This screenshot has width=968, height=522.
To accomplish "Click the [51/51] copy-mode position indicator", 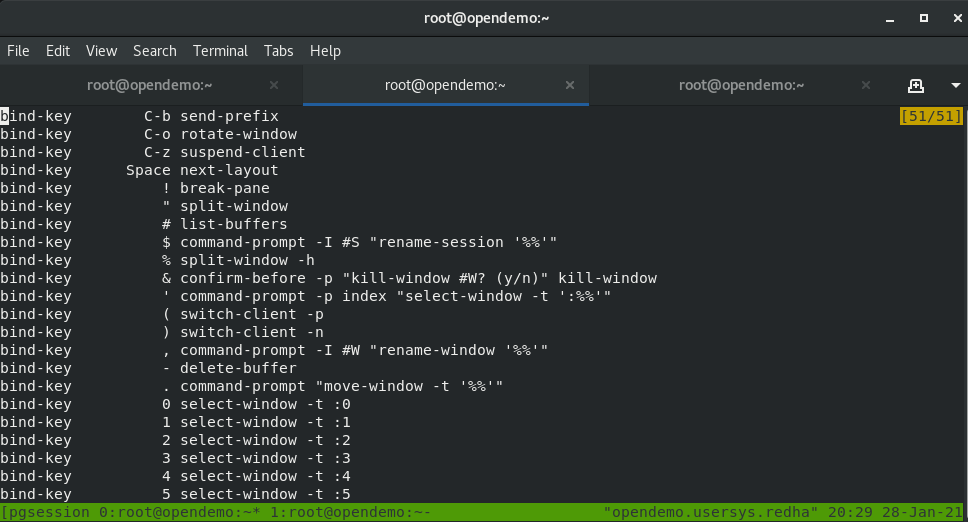I will tap(931, 117).
